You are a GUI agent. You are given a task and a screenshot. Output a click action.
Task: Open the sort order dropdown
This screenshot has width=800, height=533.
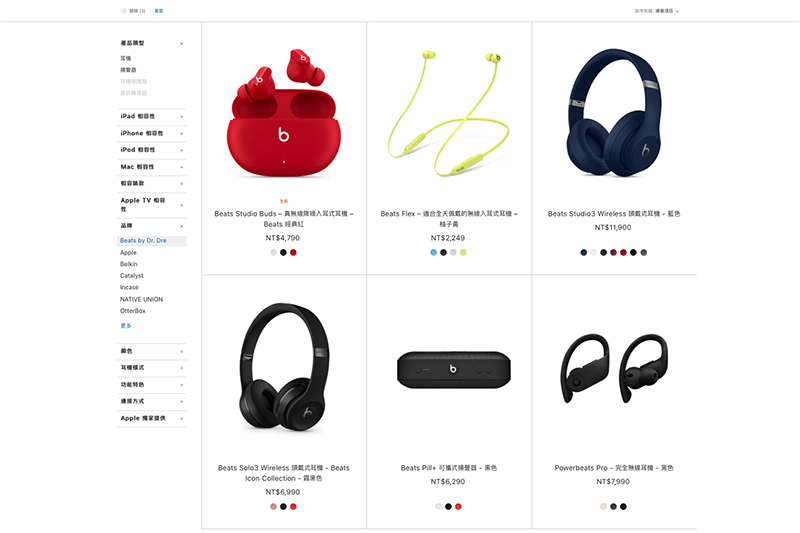657,11
